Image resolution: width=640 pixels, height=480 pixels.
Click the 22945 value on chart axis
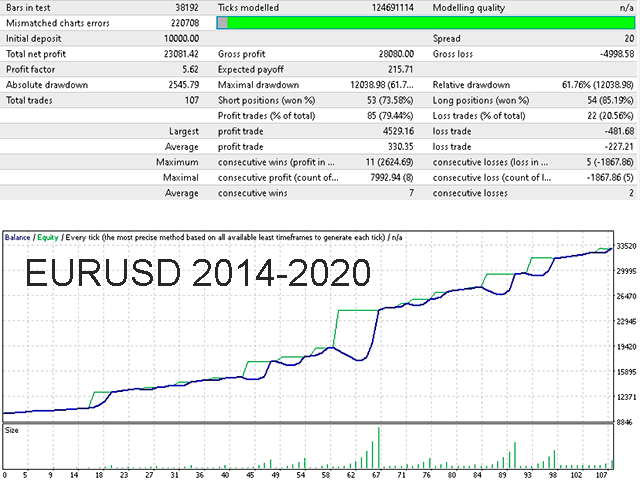click(626, 322)
